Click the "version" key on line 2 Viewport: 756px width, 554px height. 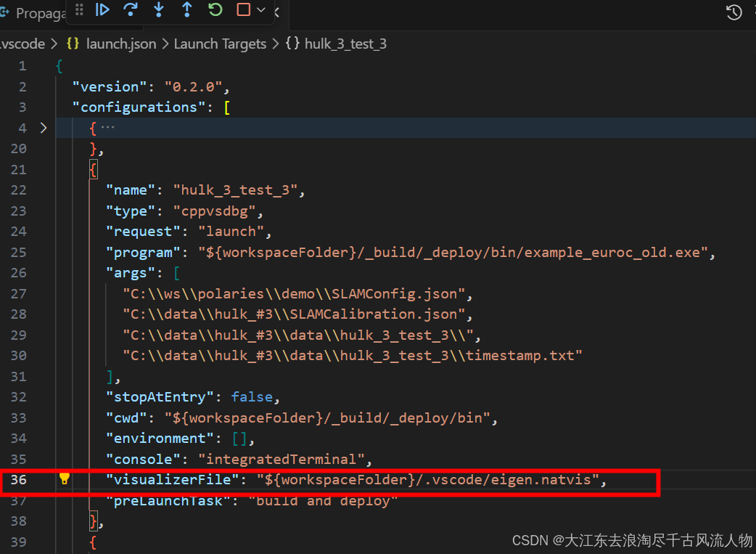pyautogui.click(x=110, y=87)
